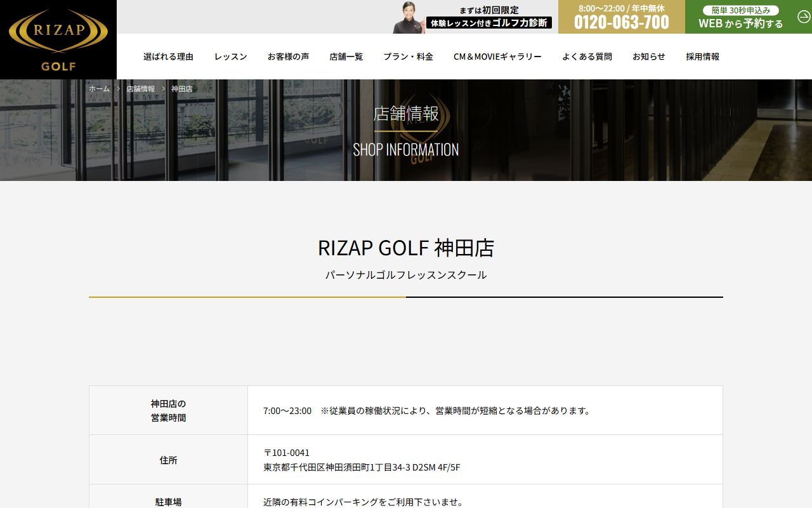Open the 選ばれる理由 menu item

coord(168,57)
